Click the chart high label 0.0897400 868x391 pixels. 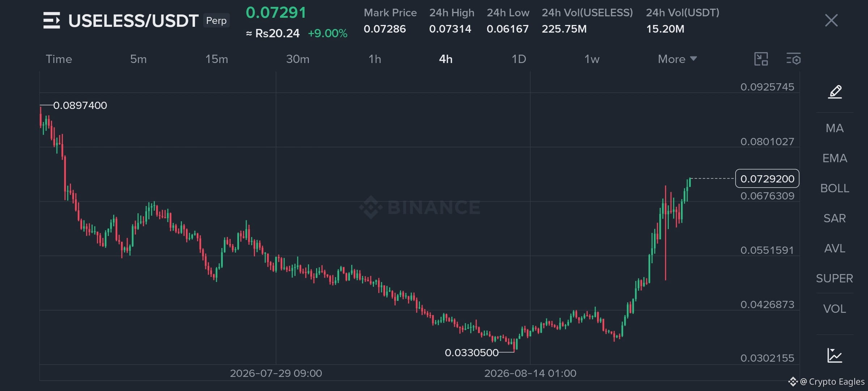tap(80, 105)
